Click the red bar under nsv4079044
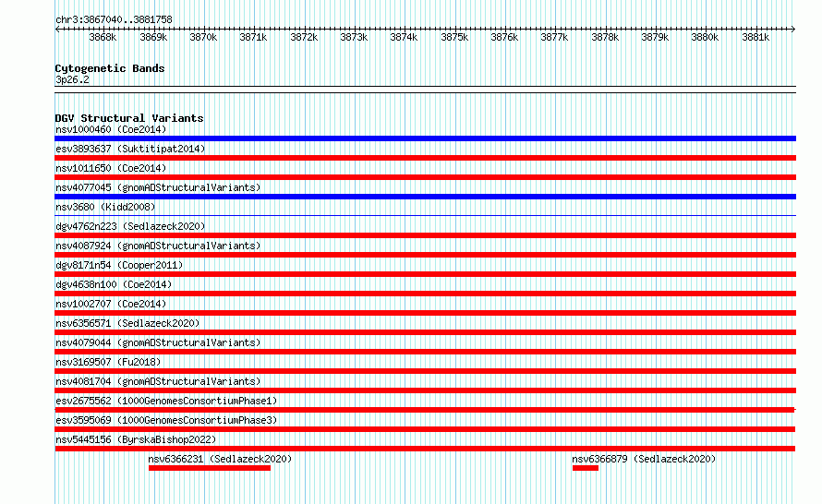 [425, 352]
